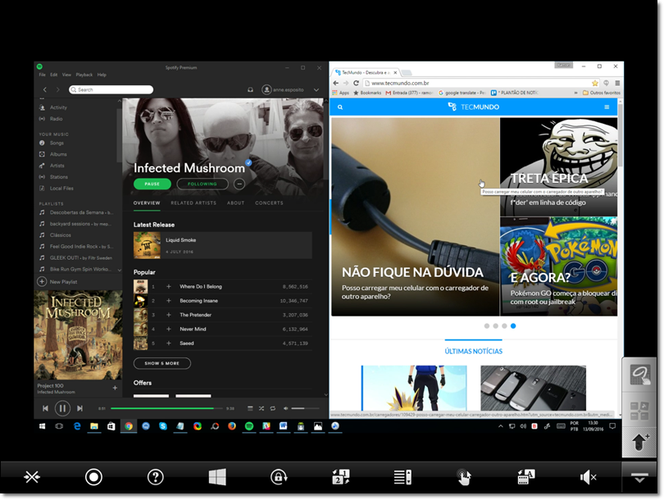Adjust the Spotify volume slider
Image resolution: width=664 pixels, height=500 pixels.
305,409
